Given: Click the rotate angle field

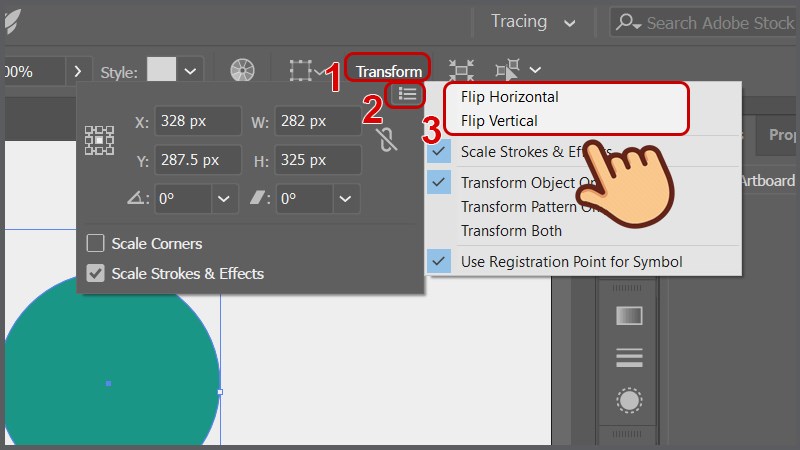Looking at the screenshot, I should pos(183,198).
